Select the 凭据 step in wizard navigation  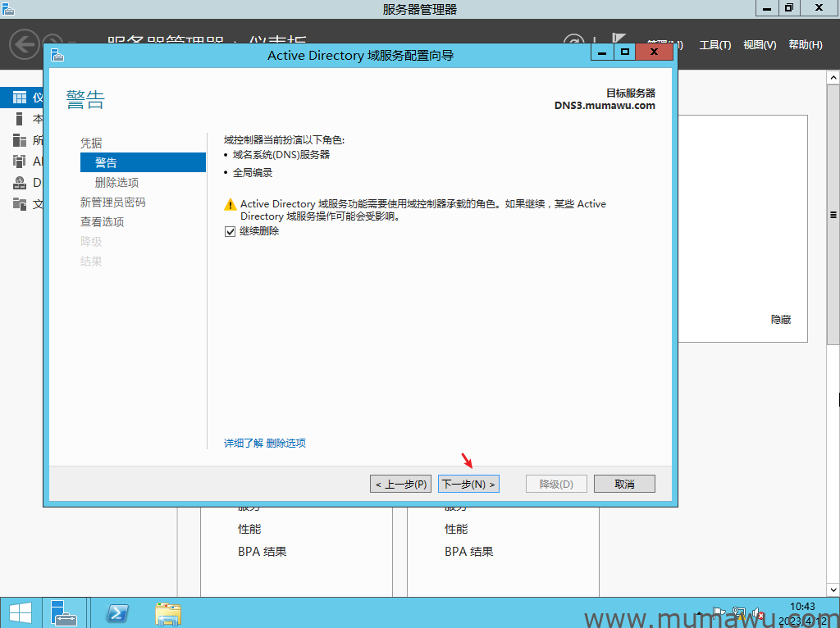coord(92,143)
